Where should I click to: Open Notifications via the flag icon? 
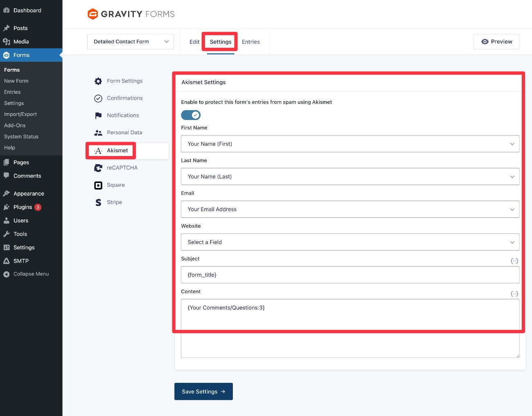coord(98,115)
